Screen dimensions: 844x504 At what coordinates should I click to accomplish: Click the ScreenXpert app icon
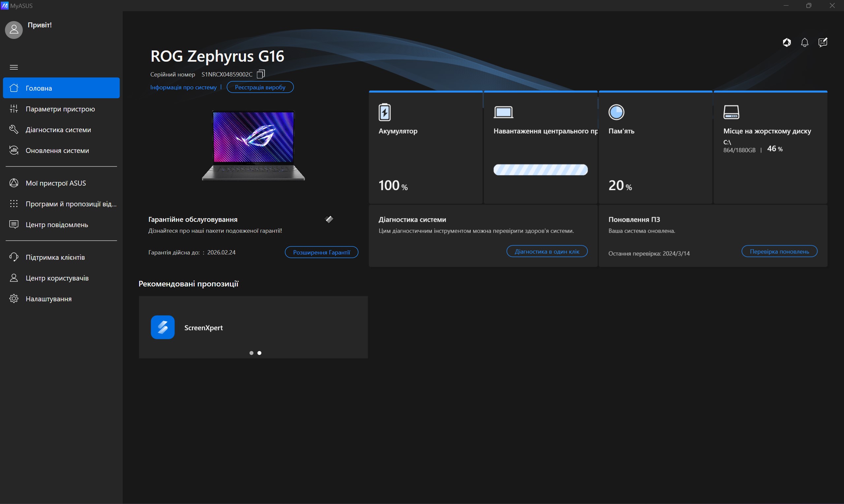(162, 327)
